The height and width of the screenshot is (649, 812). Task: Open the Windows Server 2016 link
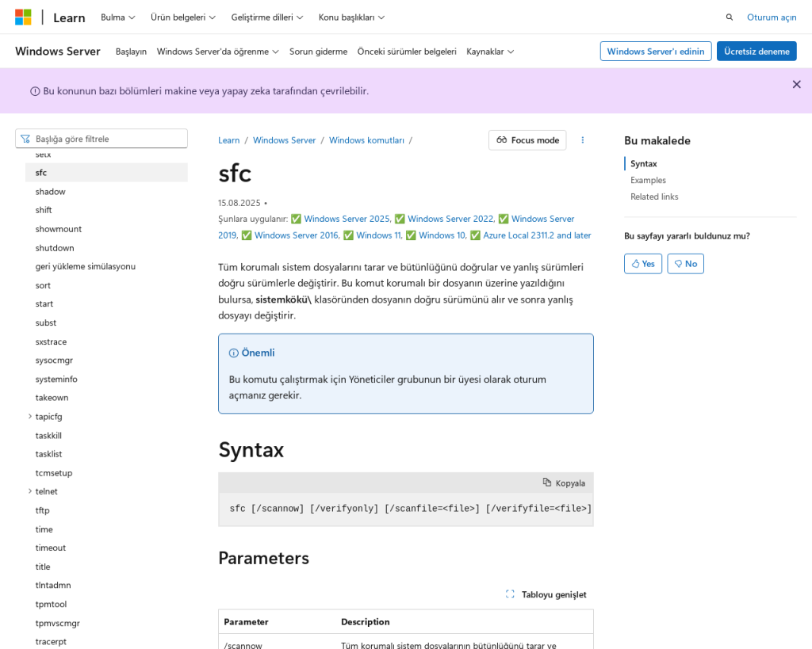pos(297,235)
